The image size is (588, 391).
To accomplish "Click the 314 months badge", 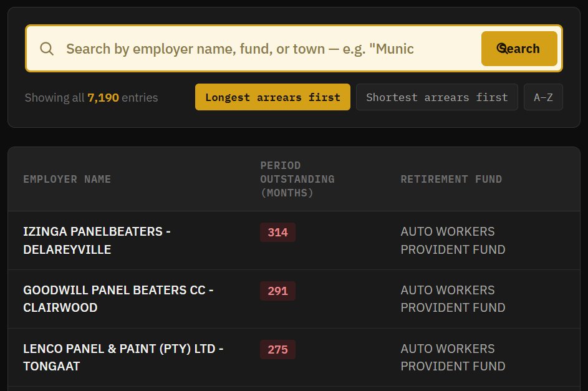I will (x=278, y=233).
